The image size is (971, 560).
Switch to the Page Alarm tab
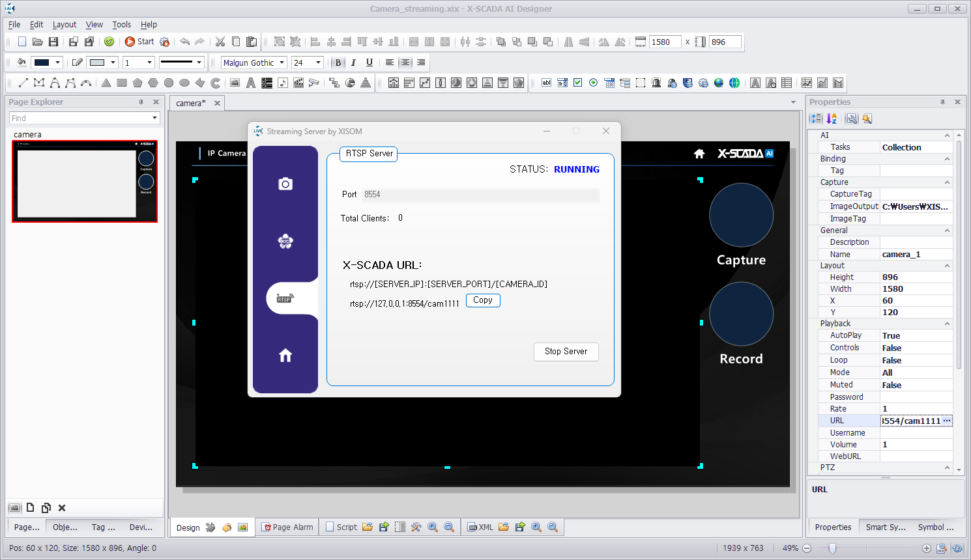click(287, 527)
